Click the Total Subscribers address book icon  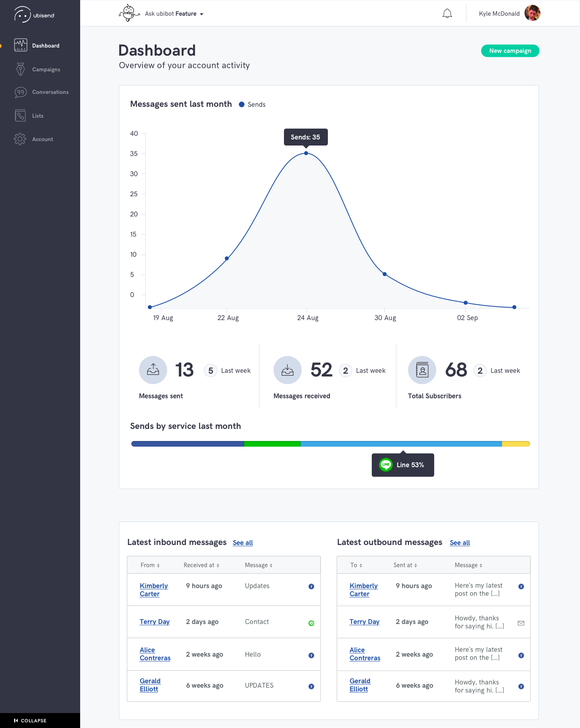click(x=422, y=370)
